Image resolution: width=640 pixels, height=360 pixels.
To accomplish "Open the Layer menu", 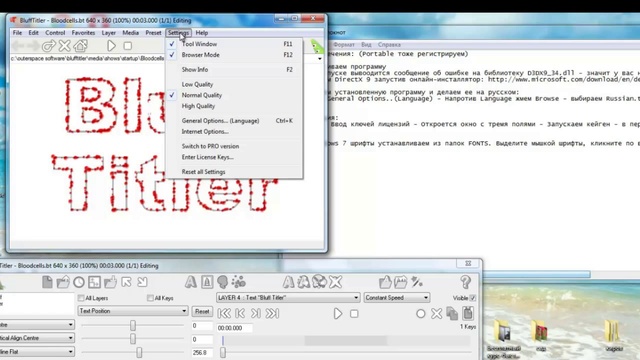I will coord(109,33).
